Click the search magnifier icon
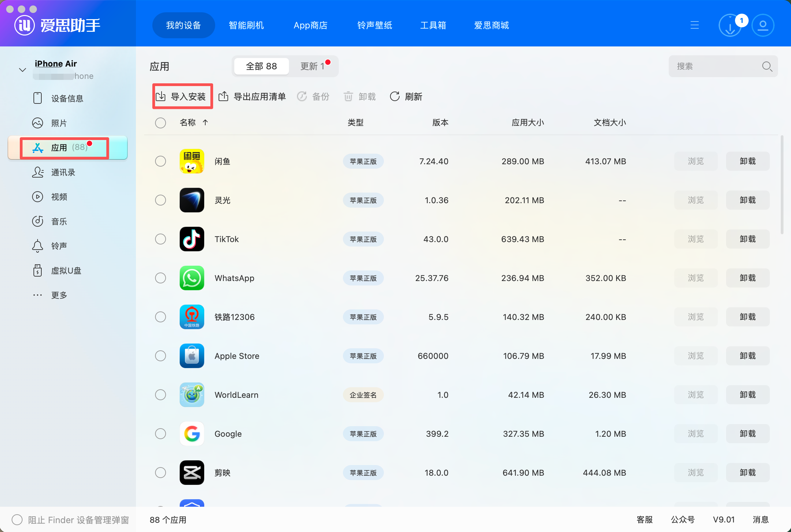 (x=767, y=66)
